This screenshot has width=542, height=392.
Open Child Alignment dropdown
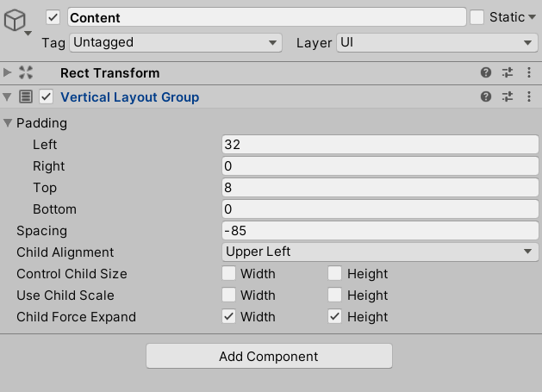coord(380,252)
